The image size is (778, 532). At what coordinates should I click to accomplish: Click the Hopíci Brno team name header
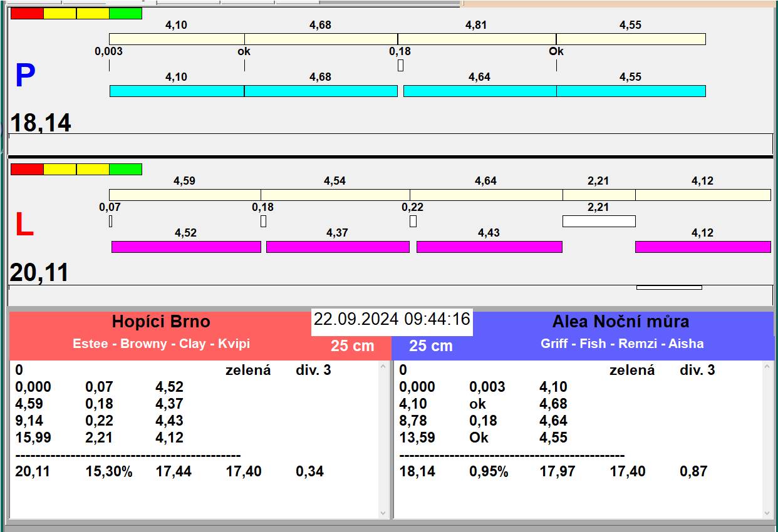tap(161, 322)
